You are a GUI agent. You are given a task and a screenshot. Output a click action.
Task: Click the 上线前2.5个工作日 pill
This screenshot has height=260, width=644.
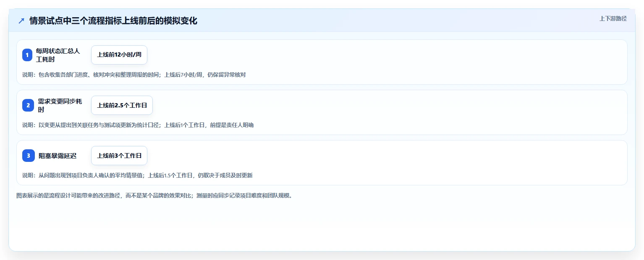122,105
